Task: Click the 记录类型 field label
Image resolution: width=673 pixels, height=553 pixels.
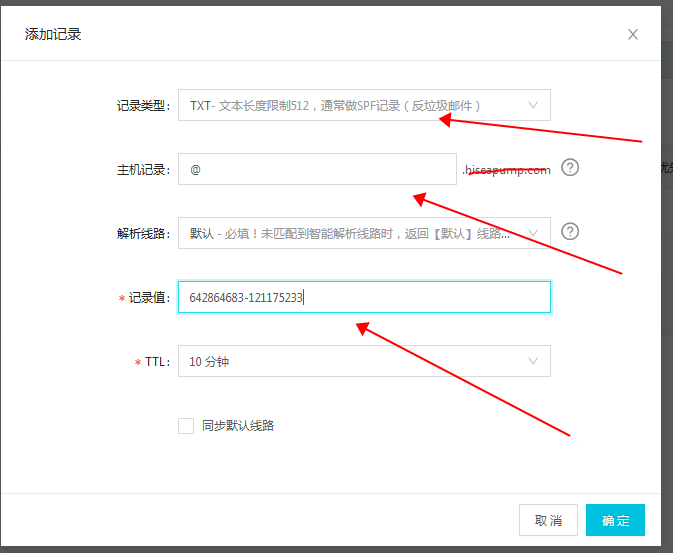Action: 143,105
